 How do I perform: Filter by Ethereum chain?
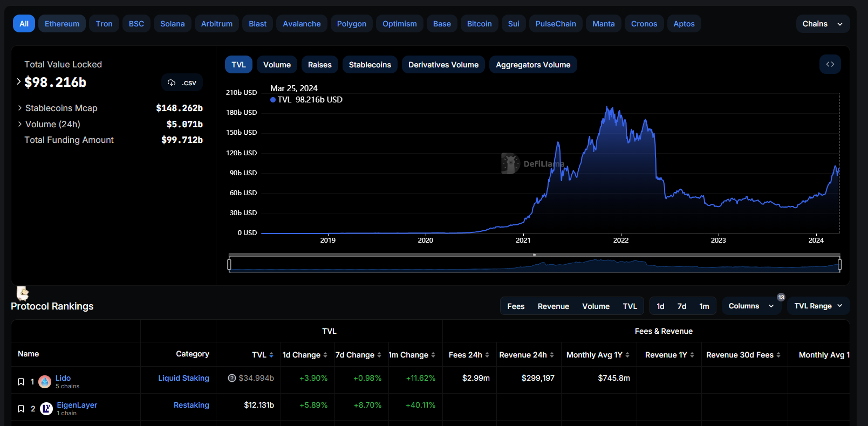tap(62, 24)
